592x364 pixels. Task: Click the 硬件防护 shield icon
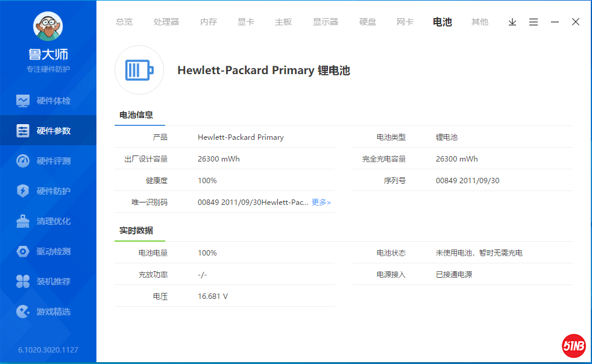[x=23, y=191]
